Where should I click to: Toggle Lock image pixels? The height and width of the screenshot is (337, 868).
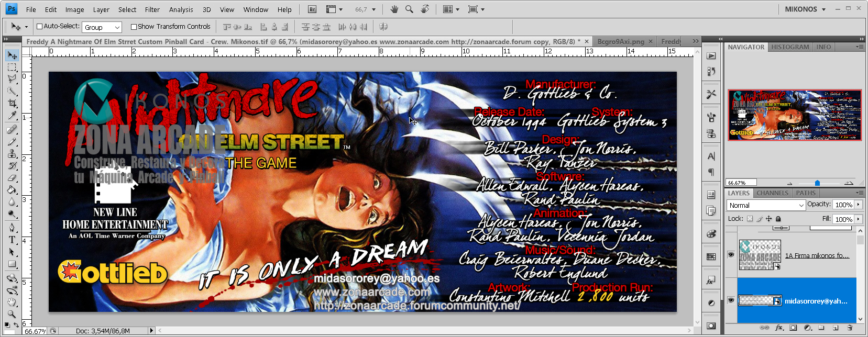759,219
